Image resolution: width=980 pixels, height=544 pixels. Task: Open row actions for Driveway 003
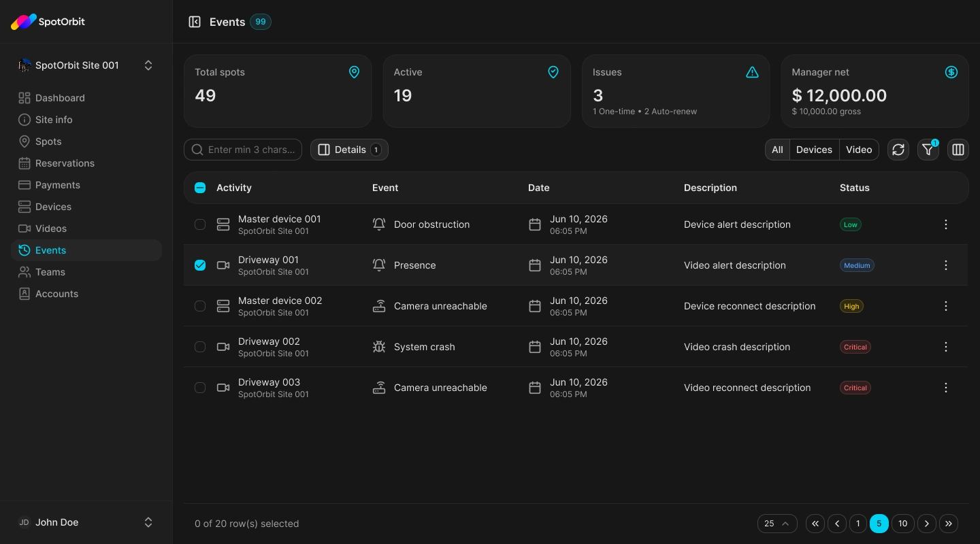click(x=946, y=388)
